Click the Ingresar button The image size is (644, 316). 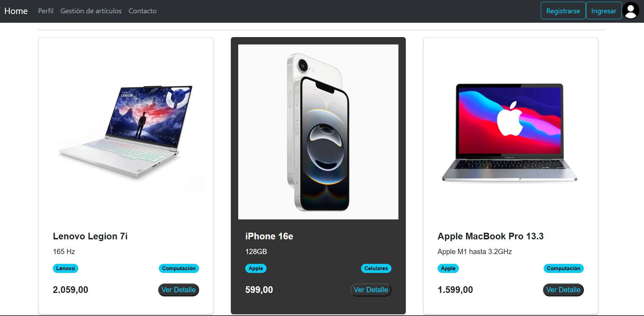point(604,10)
